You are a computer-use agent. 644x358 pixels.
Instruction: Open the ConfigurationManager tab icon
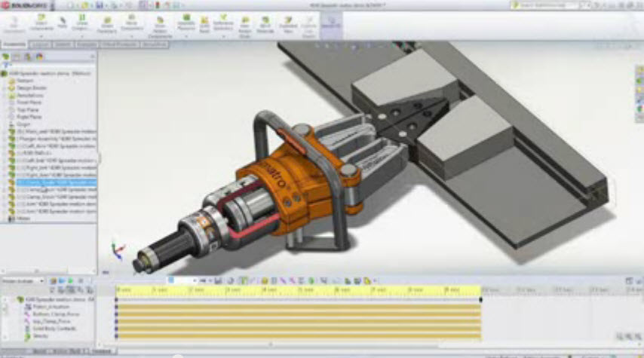pos(28,57)
